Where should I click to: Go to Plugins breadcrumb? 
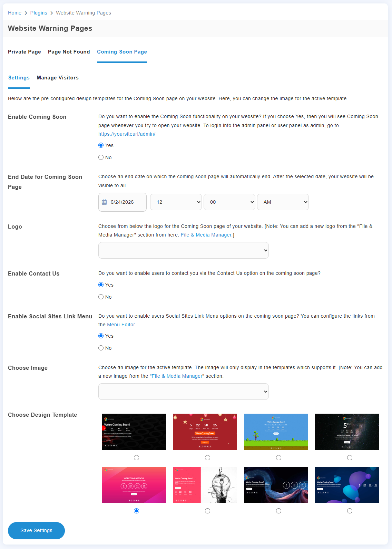(x=39, y=13)
